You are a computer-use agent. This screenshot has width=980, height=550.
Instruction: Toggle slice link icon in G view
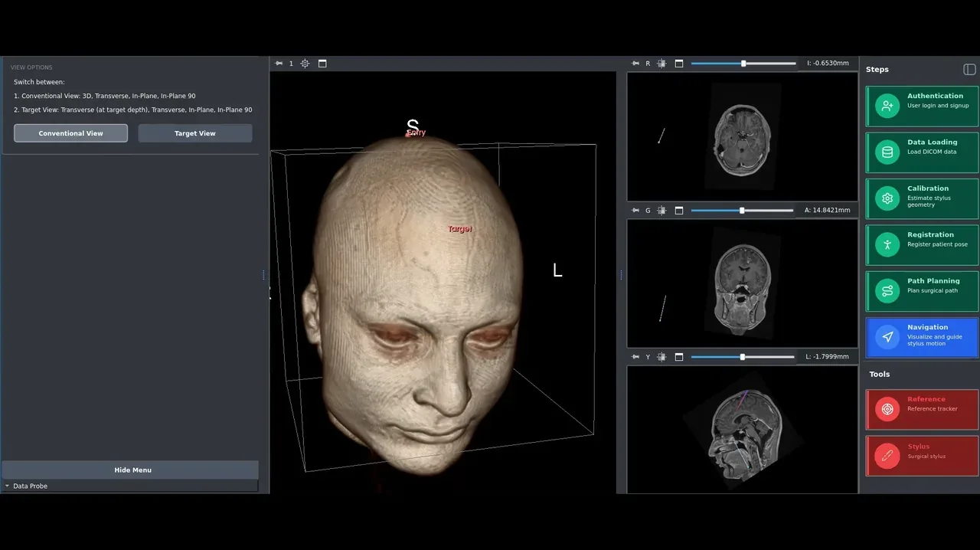[x=661, y=210]
